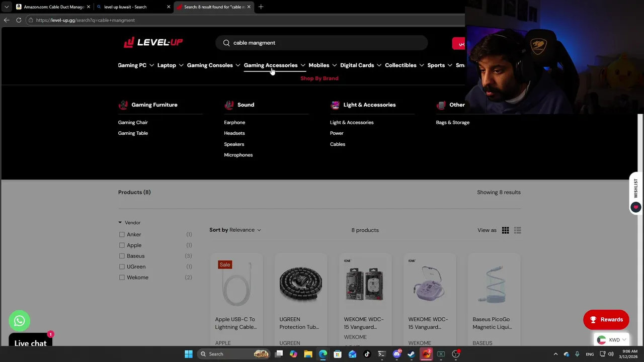This screenshot has height=362, width=644.
Task: Reload the page with the refresh icon
Action: [19, 20]
